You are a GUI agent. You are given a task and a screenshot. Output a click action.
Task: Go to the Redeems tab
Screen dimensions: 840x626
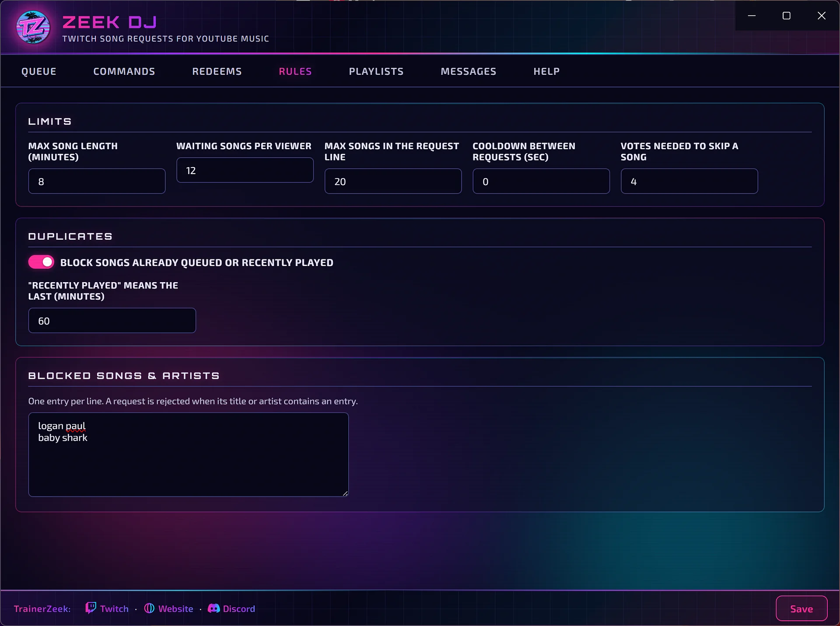[x=217, y=71]
